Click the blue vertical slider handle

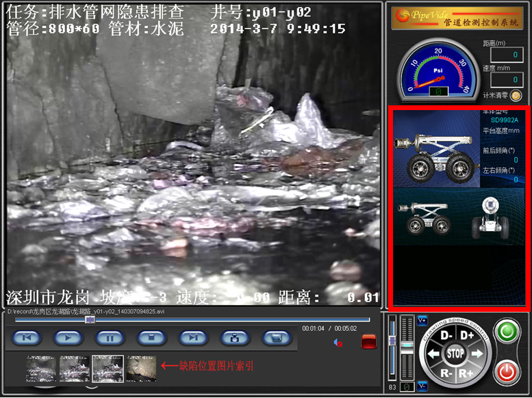pos(392,341)
